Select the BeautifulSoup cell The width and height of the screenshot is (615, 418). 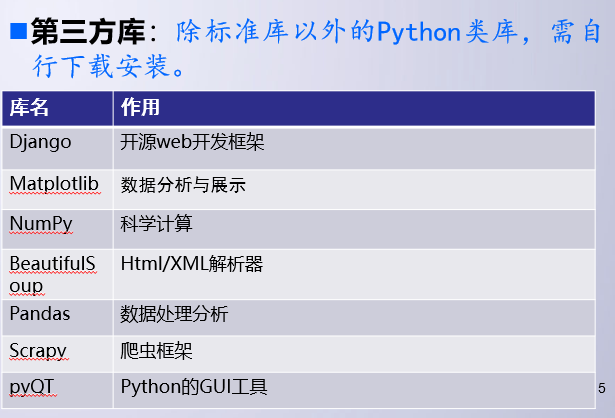58,274
